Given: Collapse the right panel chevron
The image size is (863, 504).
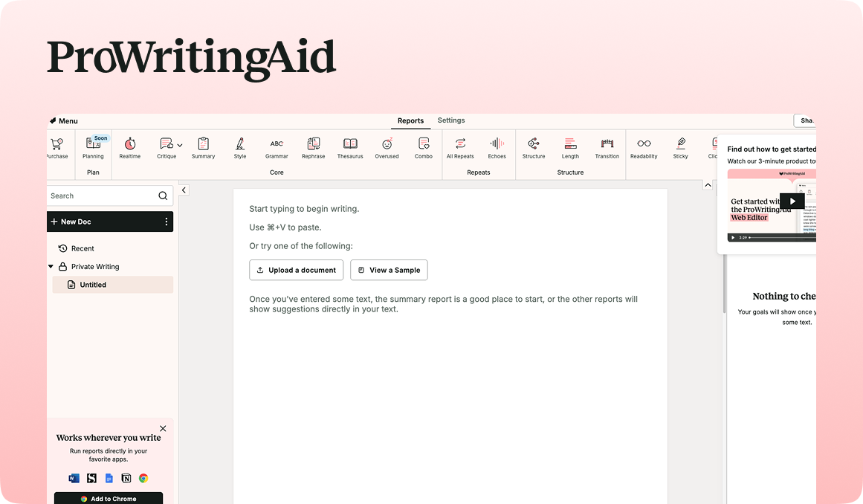Looking at the screenshot, I should 708,185.
